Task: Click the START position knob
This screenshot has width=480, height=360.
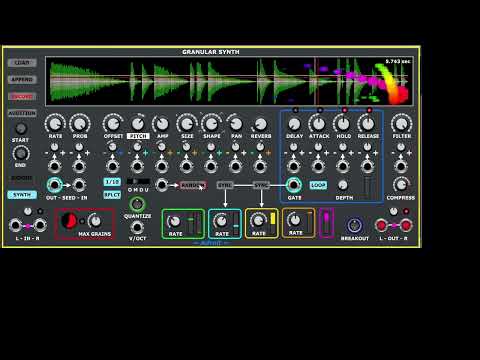Action: pos(21,128)
